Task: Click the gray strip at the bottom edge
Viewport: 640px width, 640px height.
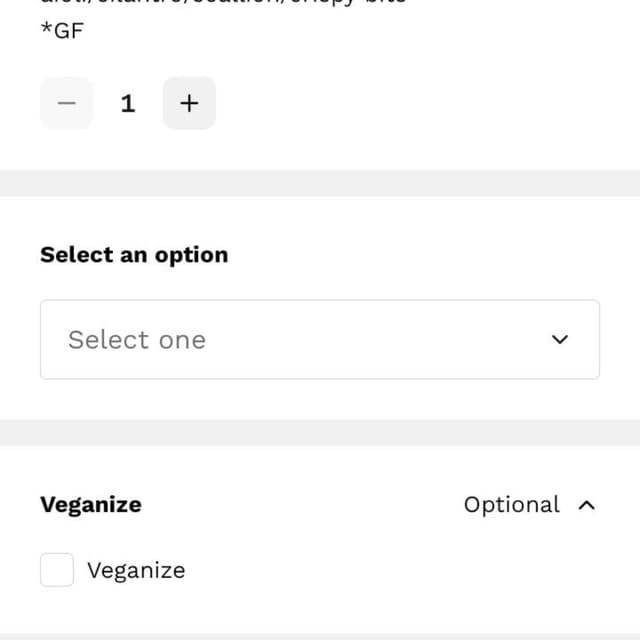Action: coord(320,636)
